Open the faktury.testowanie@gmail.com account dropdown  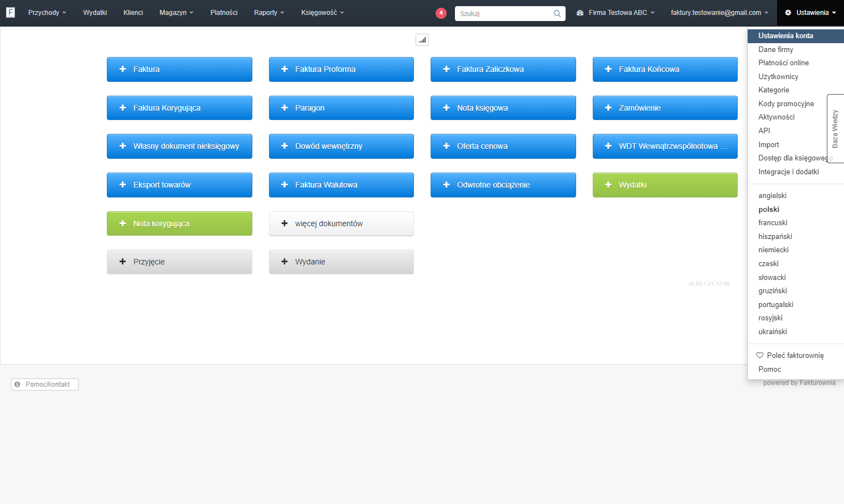[719, 13]
